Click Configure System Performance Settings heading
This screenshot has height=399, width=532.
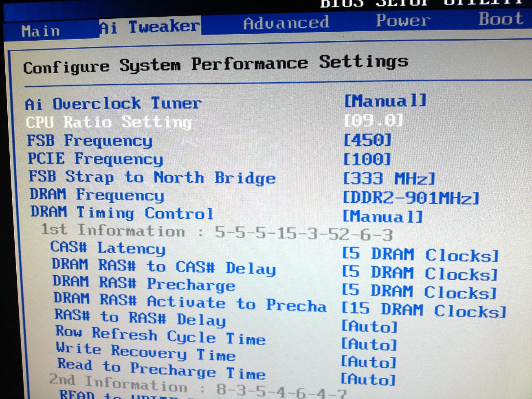(215, 64)
